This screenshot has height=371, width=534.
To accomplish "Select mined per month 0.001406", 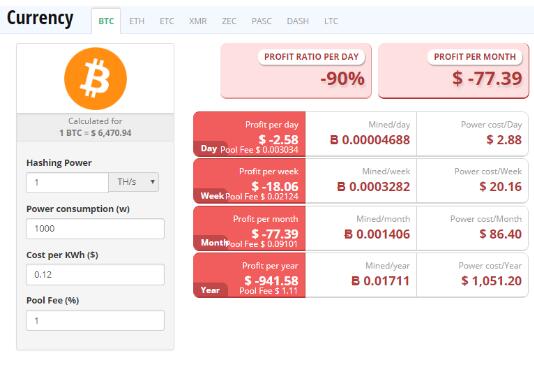I will [377, 234].
